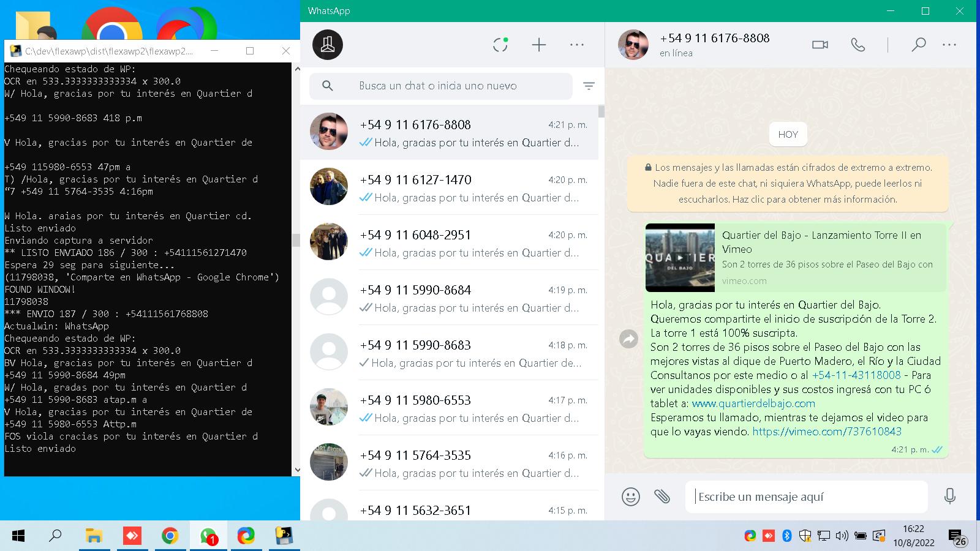Play the Quartier del Bajo Vimeo preview
Image resolution: width=980 pixels, height=551 pixels.
tap(680, 258)
